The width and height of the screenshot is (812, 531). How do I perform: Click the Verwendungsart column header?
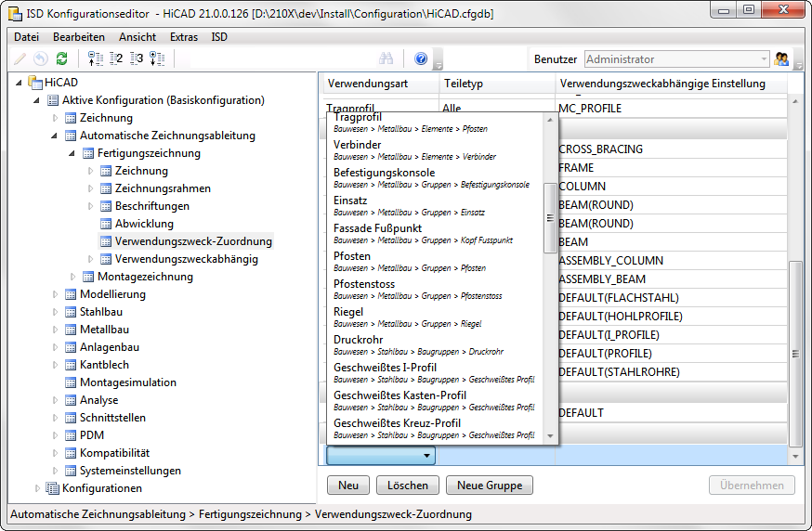(x=381, y=84)
